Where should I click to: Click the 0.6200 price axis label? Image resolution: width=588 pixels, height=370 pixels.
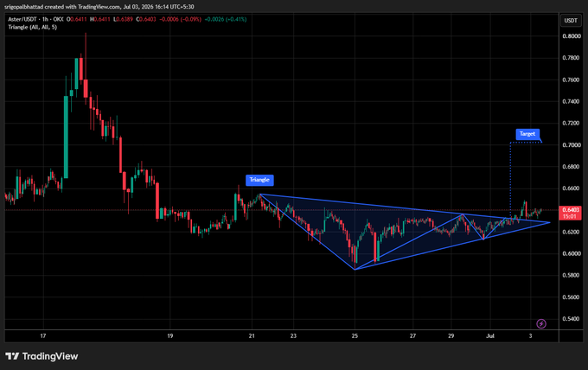click(x=571, y=232)
